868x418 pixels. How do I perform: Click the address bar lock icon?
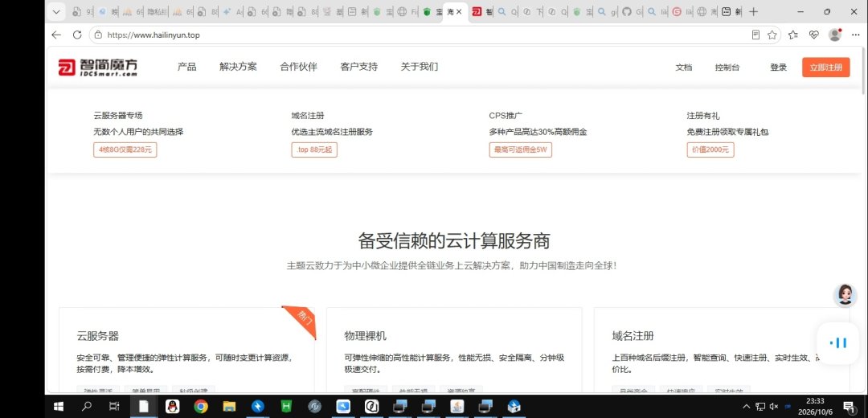tap(98, 35)
